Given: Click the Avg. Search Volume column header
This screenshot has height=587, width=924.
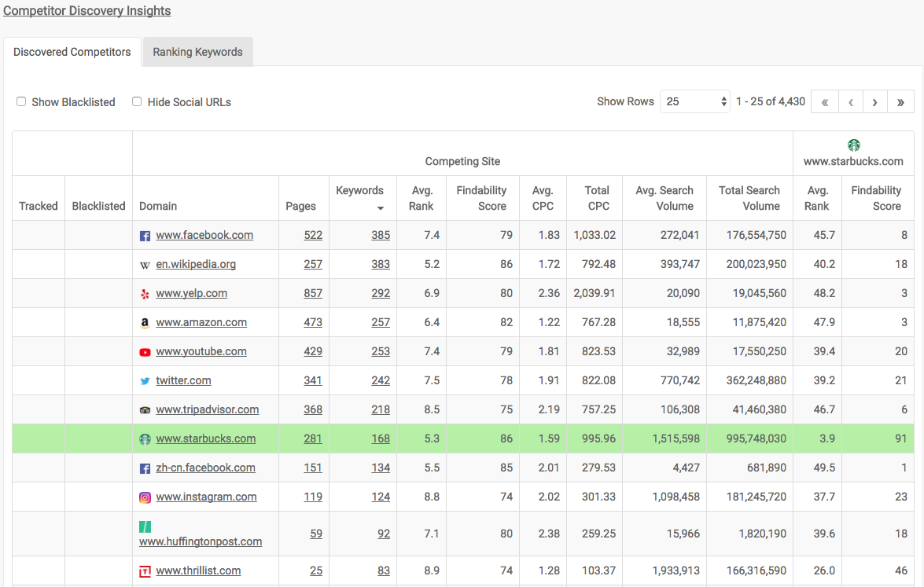Looking at the screenshot, I should [664, 198].
